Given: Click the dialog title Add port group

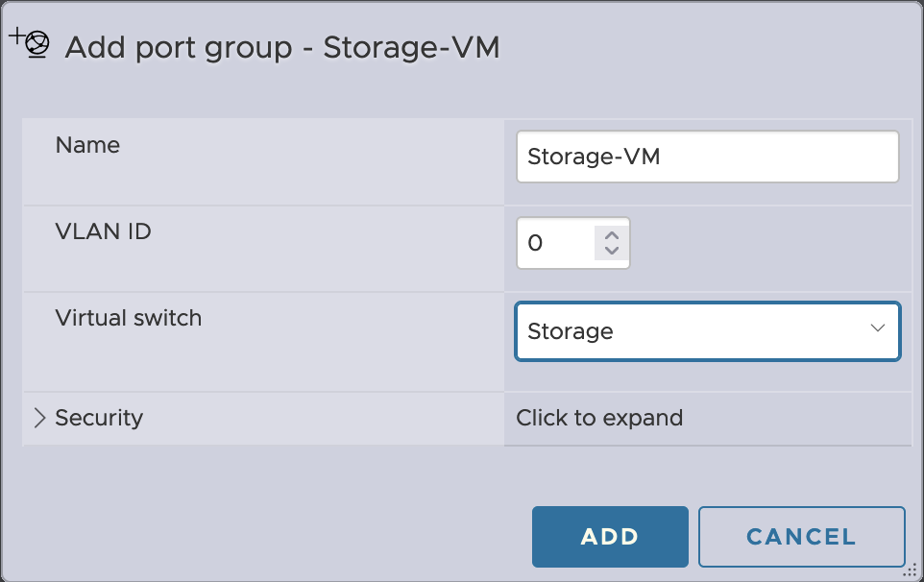Looking at the screenshot, I should click(179, 48).
